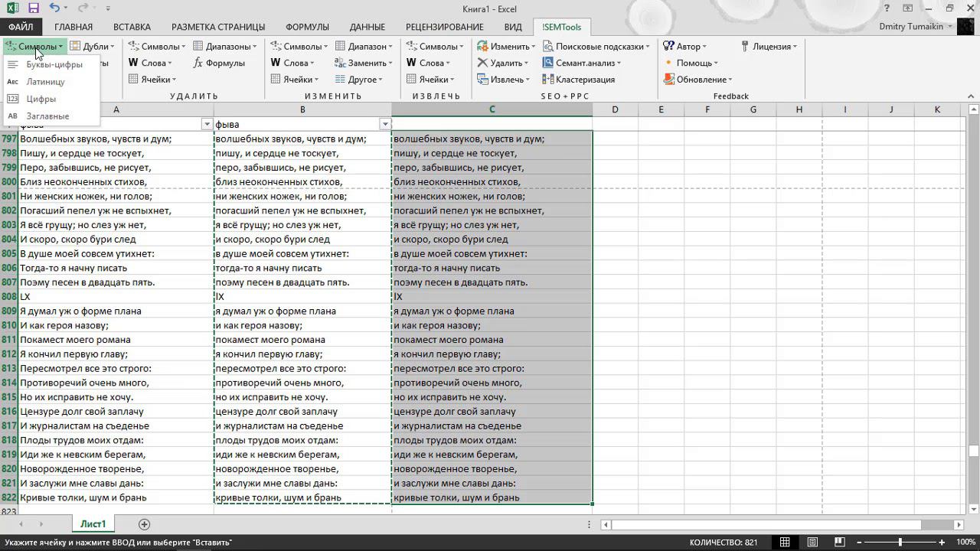Image resolution: width=980 pixels, height=551 pixels.
Task: Open the Customize Quick Access Toolbar arrow
Action: click(108, 8)
